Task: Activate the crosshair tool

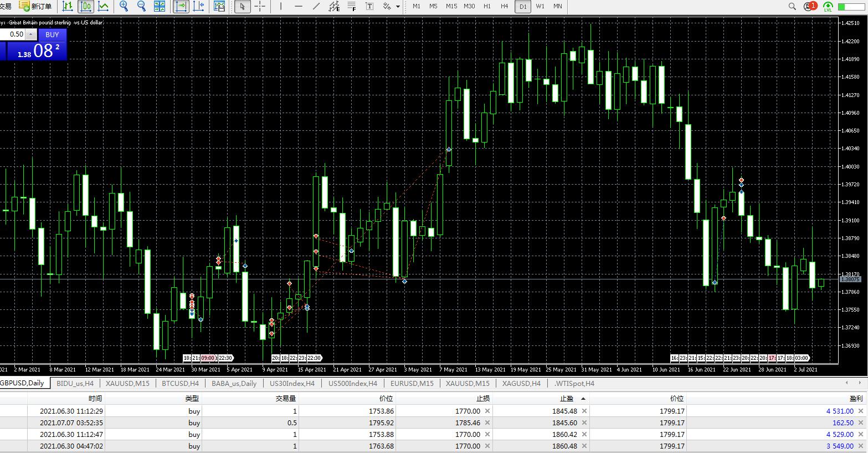Action: (x=260, y=6)
